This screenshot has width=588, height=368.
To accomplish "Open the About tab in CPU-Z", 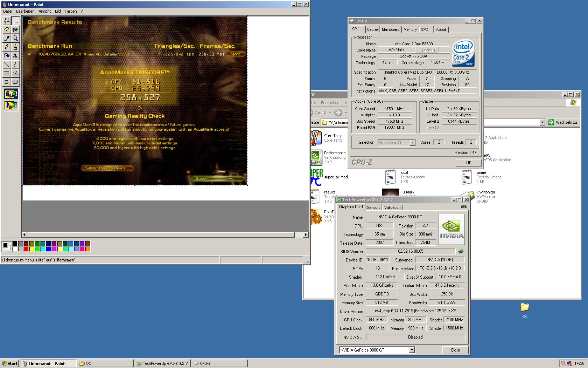I will pyautogui.click(x=441, y=29).
